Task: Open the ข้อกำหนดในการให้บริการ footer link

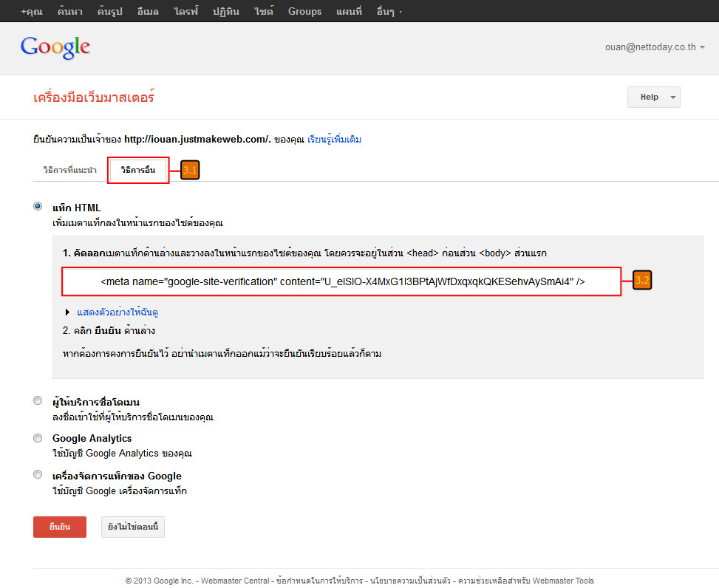Action: pos(320,581)
